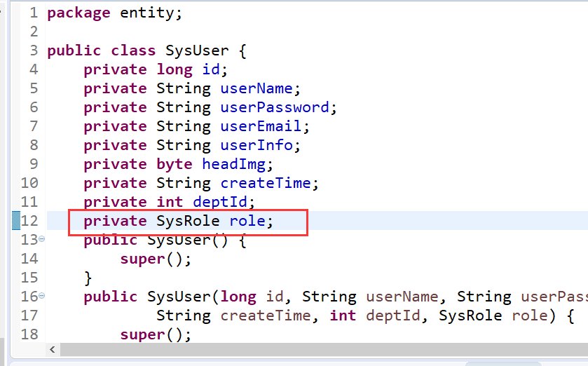Click line number 18 in the gutter
Screen dimensions: 588x366
[29, 334]
